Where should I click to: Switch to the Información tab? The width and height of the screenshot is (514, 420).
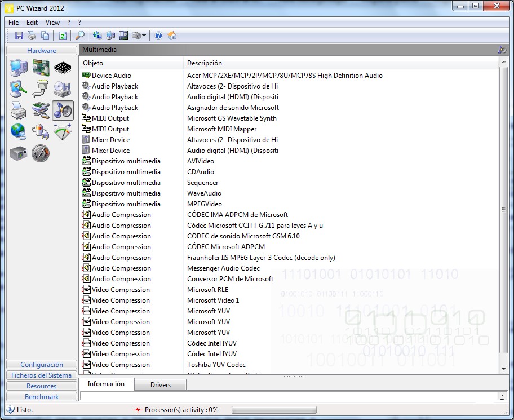[106, 384]
